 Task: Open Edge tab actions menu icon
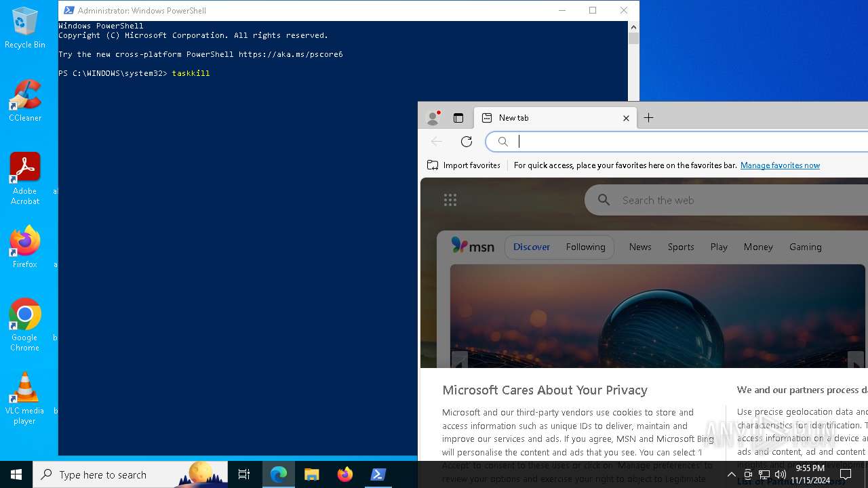(x=458, y=118)
